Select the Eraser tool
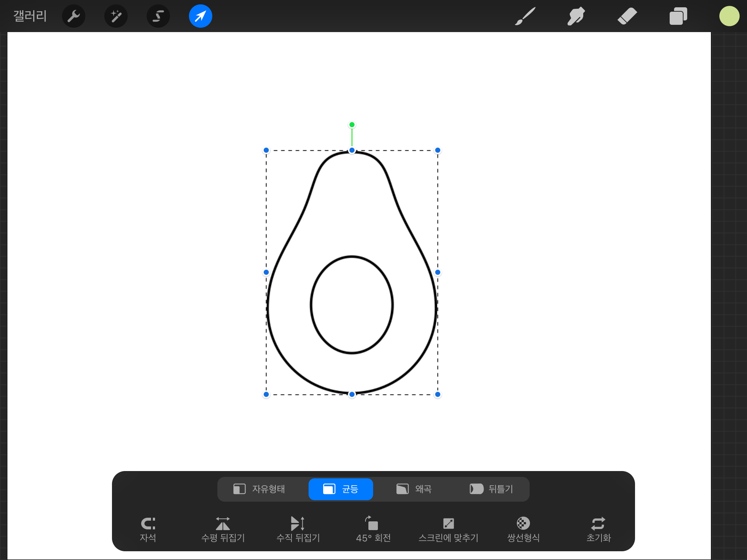Image resolution: width=747 pixels, height=560 pixels. 627,16
